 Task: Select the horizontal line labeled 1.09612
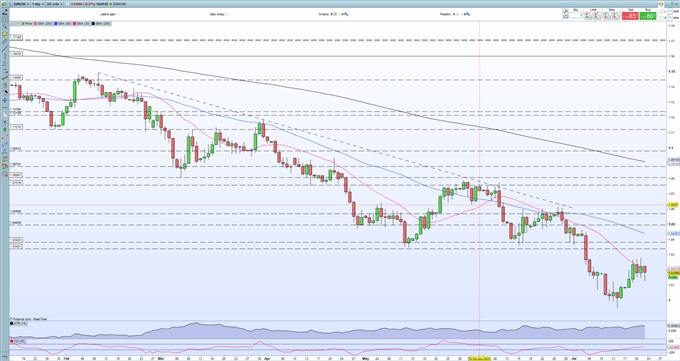coord(338,151)
